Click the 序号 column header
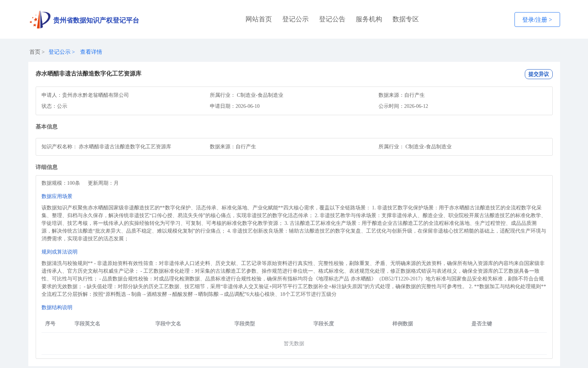The image size is (588, 368). tap(50, 323)
